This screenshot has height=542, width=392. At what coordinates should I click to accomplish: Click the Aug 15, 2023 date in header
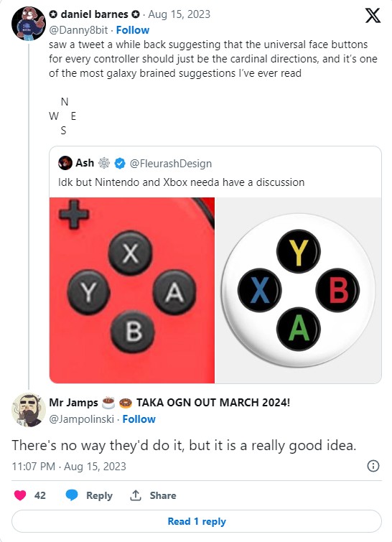pos(179,14)
